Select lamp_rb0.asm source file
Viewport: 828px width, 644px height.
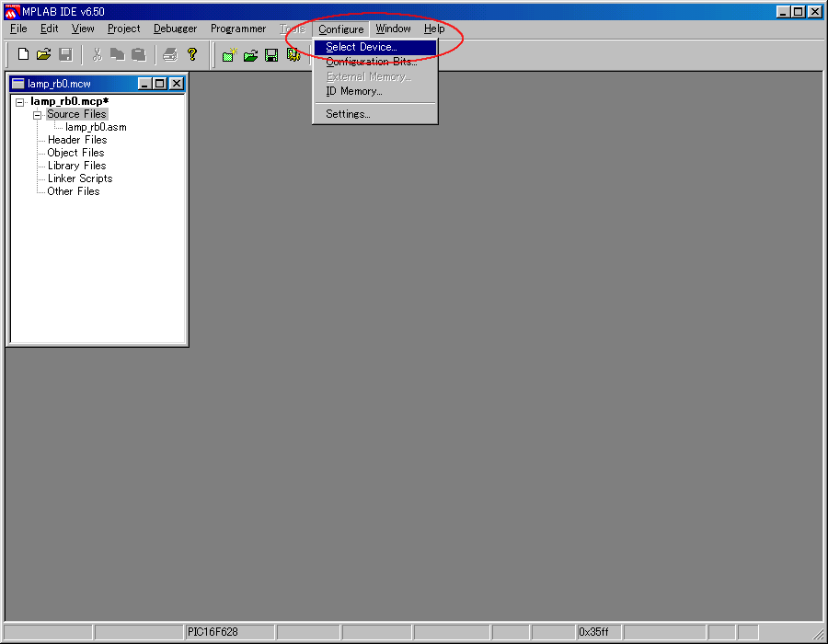tap(96, 127)
